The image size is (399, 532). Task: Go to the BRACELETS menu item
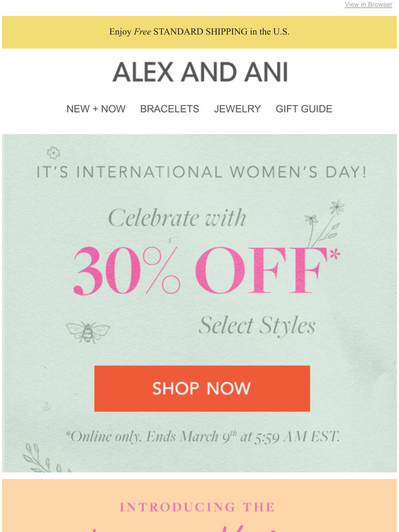[x=169, y=109]
